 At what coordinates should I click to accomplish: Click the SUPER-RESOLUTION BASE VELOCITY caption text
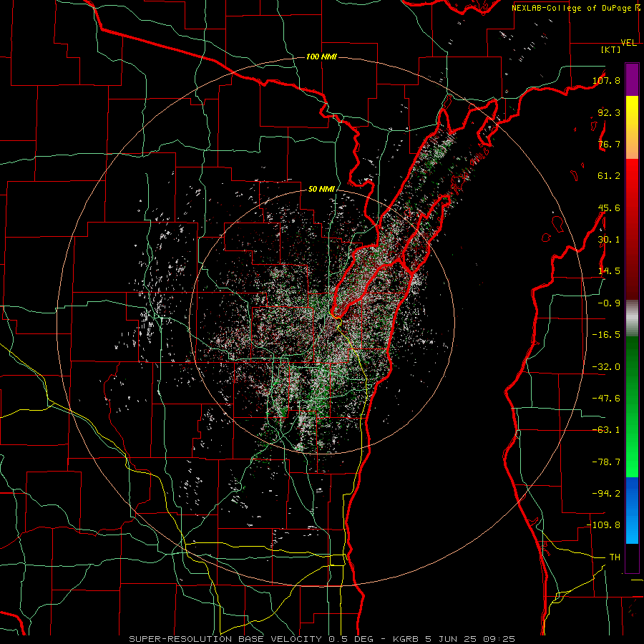(x=225, y=639)
